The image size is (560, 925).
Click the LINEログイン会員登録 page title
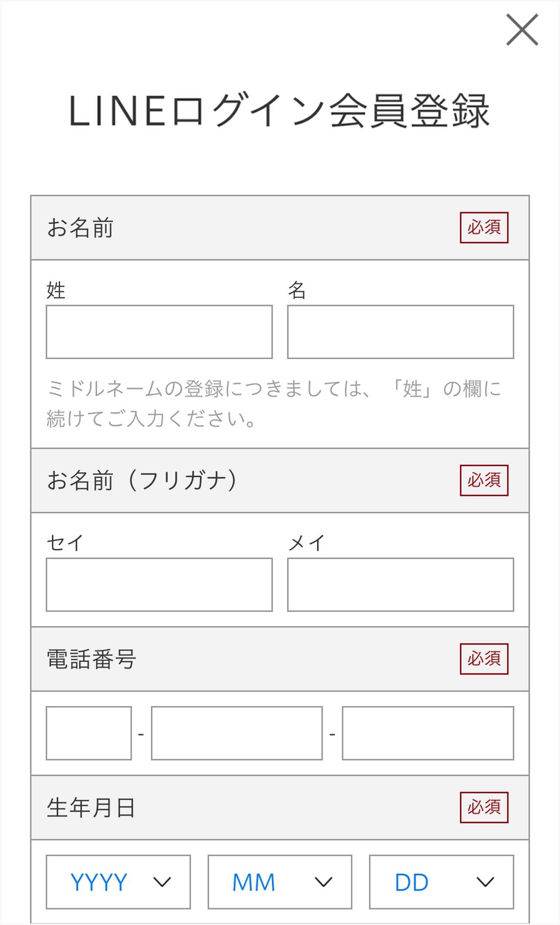[x=279, y=111]
